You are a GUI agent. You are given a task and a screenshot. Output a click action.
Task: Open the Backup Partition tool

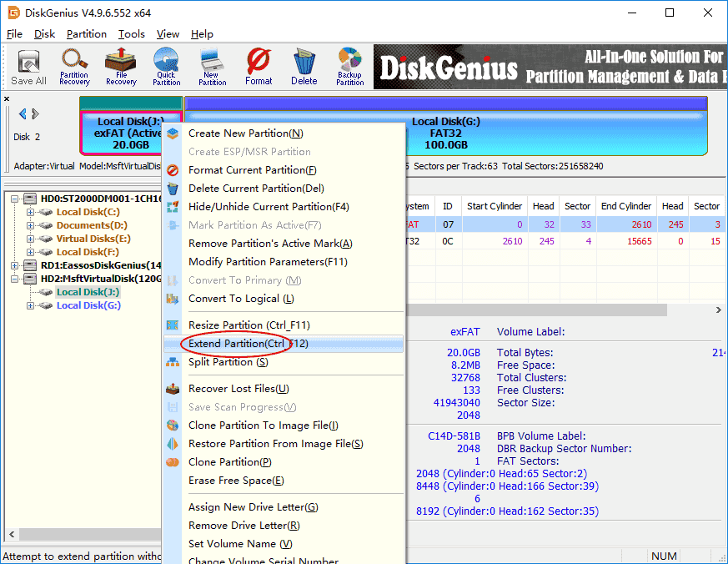(349, 67)
